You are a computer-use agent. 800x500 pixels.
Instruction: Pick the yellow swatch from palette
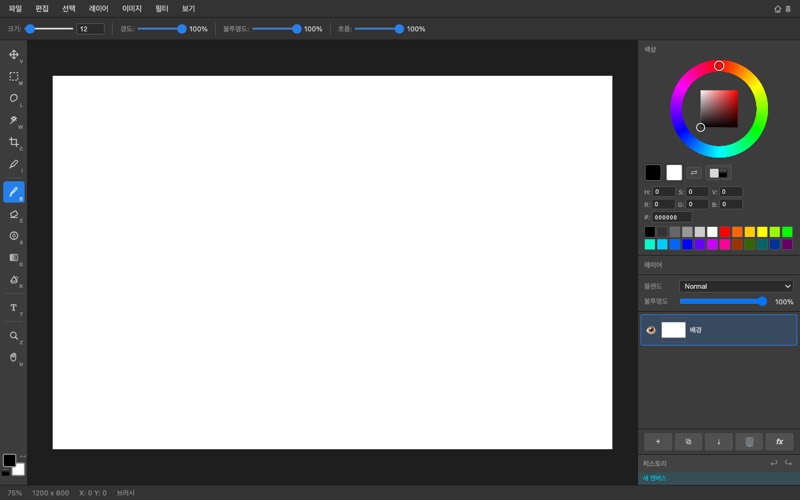pos(762,232)
